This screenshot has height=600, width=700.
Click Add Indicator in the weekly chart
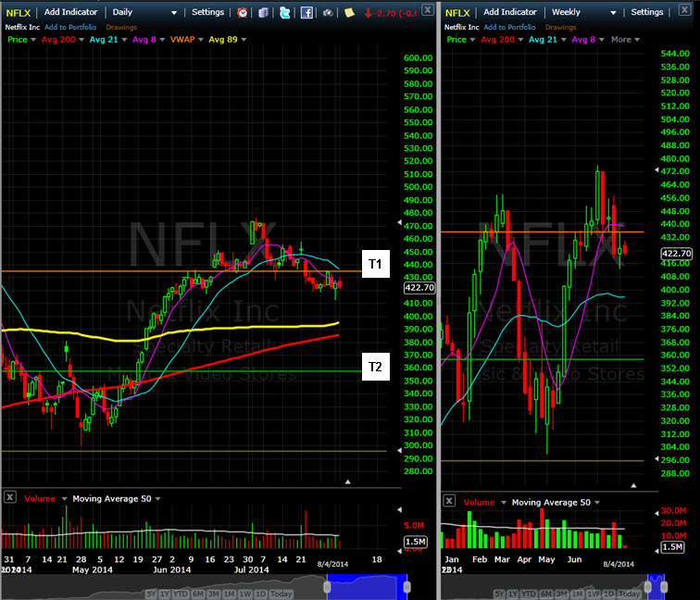(x=510, y=12)
